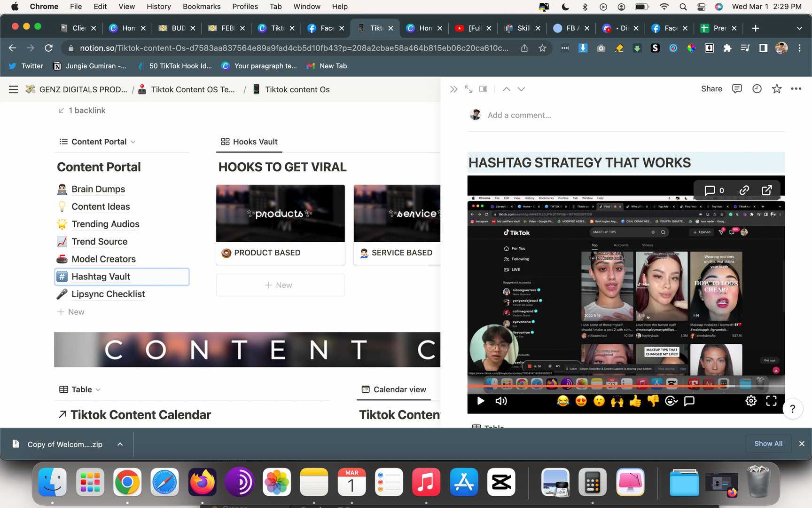Open the Table view dropdown chevron
This screenshot has height=508, width=812.
[x=98, y=390]
